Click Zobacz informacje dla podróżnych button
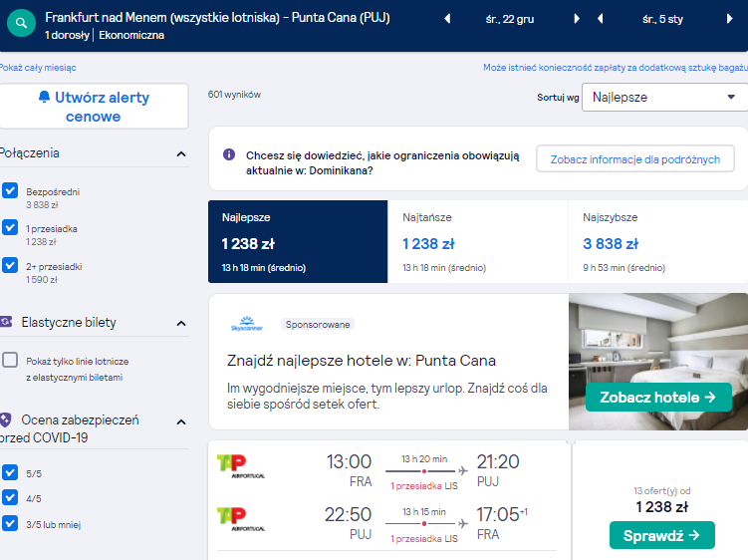 634,159
